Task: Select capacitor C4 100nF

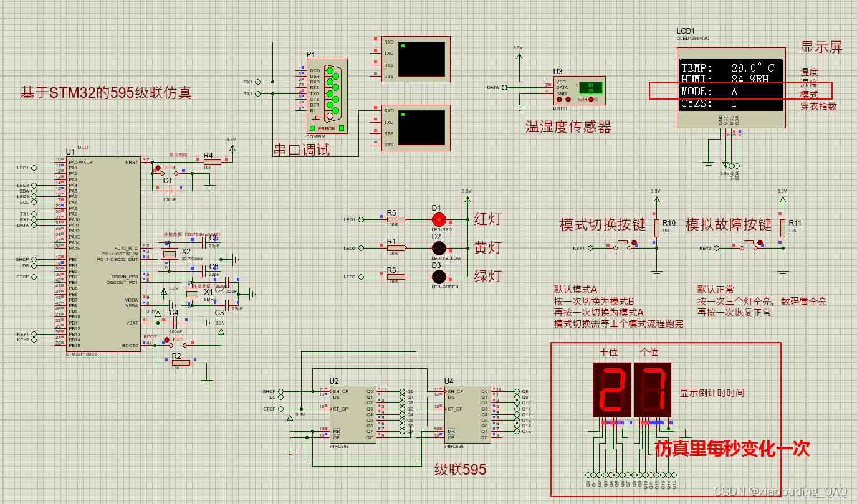Action: tap(175, 322)
